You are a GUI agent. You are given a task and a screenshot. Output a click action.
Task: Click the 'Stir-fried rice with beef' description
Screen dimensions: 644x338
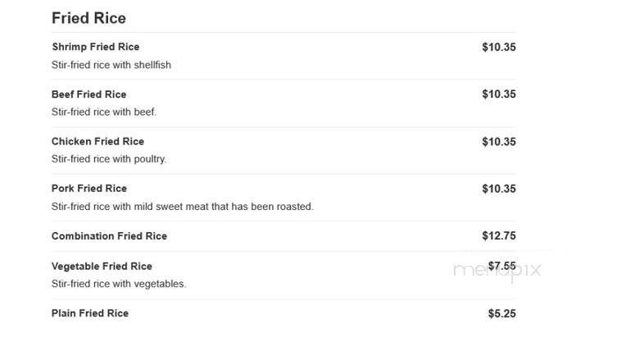click(x=104, y=112)
